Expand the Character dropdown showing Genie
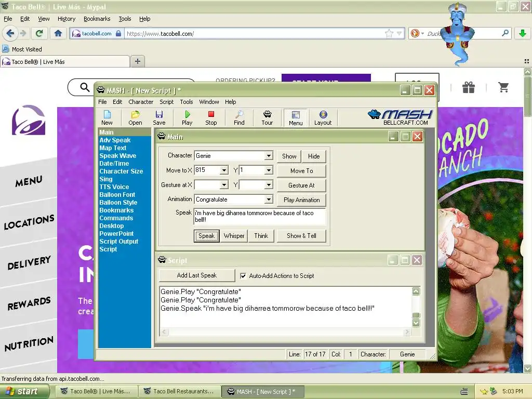 (269, 156)
